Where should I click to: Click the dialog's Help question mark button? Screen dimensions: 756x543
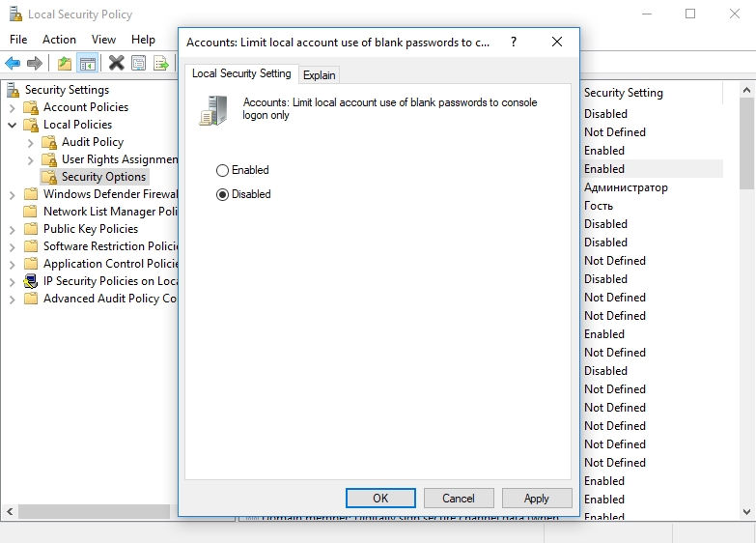tap(513, 43)
